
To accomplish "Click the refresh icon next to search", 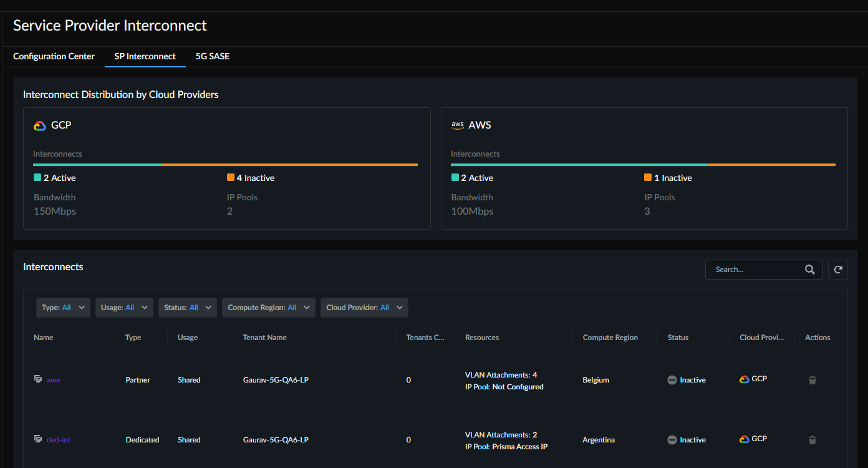I will (x=838, y=270).
